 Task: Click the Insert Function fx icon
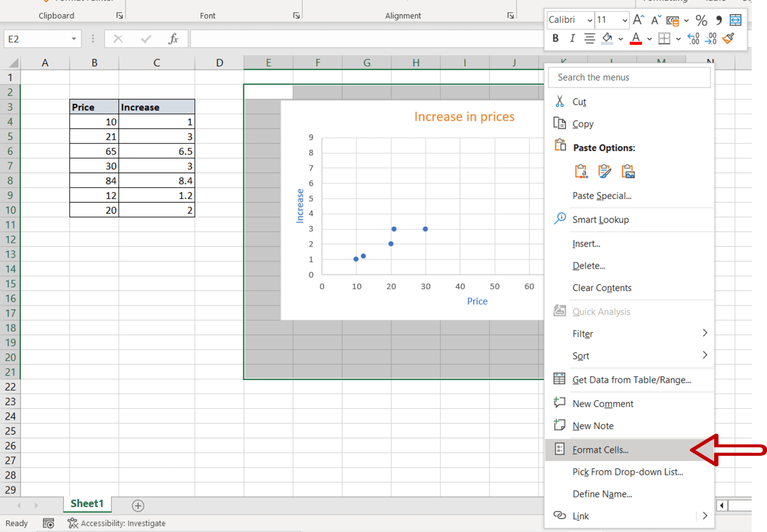pyautogui.click(x=172, y=39)
